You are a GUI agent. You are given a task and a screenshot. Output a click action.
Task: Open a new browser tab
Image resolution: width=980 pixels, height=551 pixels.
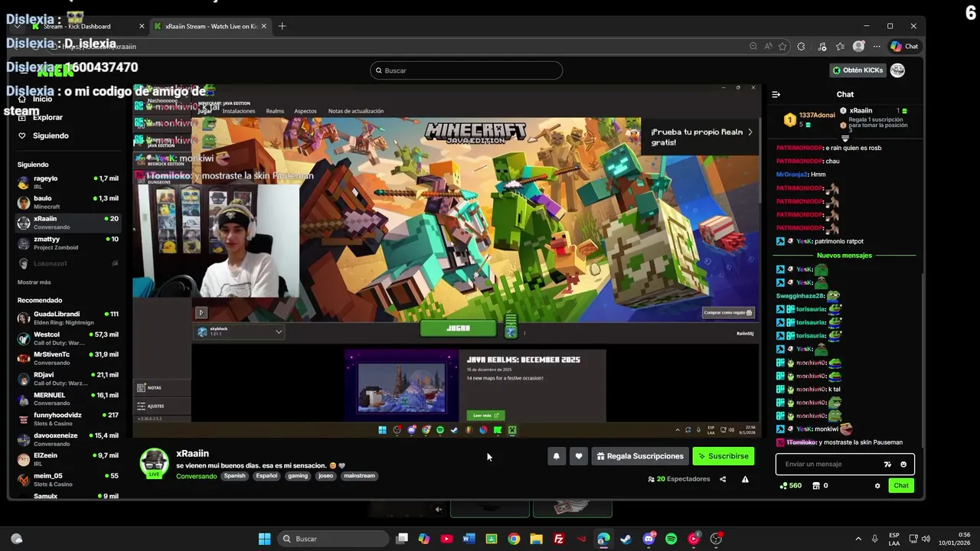tap(282, 26)
